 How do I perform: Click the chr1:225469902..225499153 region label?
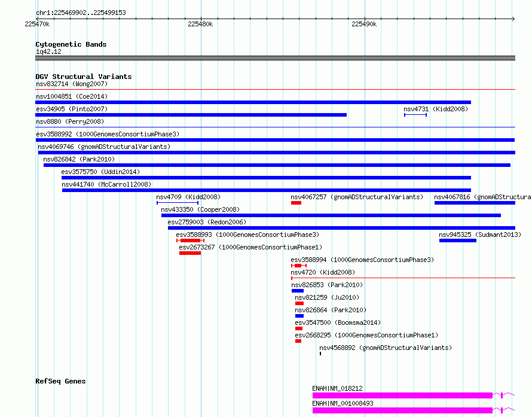pos(81,13)
